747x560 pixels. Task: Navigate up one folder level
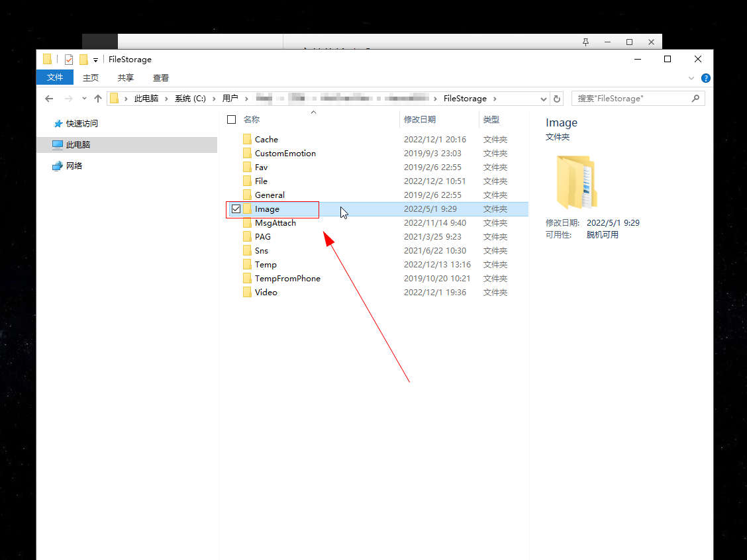coord(98,99)
